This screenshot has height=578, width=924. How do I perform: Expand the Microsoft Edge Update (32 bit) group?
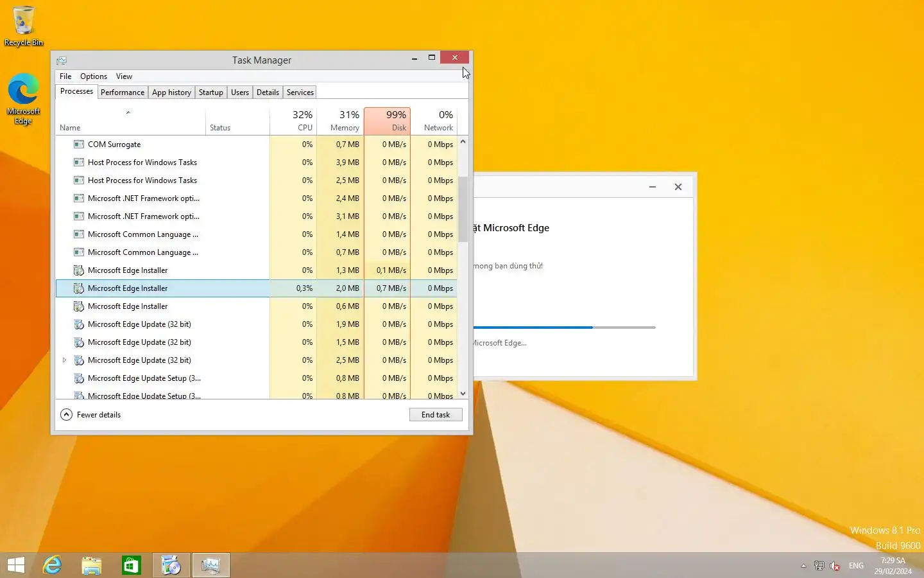[64, 360]
